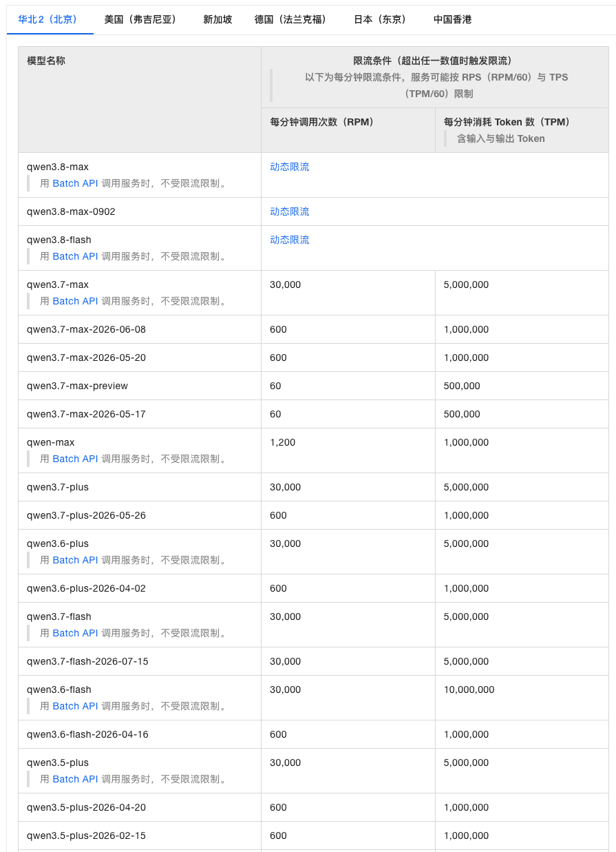Open 动态限流 link for qwen3.8-max
The height and width of the screenshot is (852, 616).
pos(290,167)
